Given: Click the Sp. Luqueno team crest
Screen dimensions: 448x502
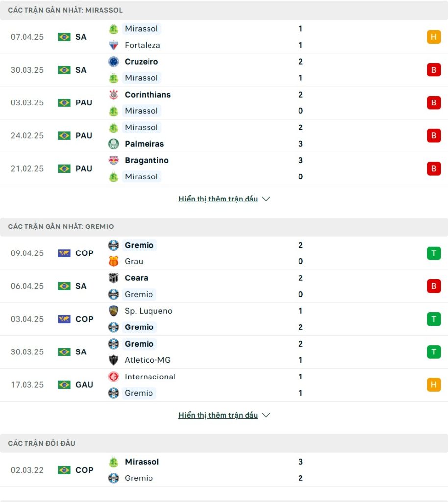Looking at the screenshot, I should point(113,311).
